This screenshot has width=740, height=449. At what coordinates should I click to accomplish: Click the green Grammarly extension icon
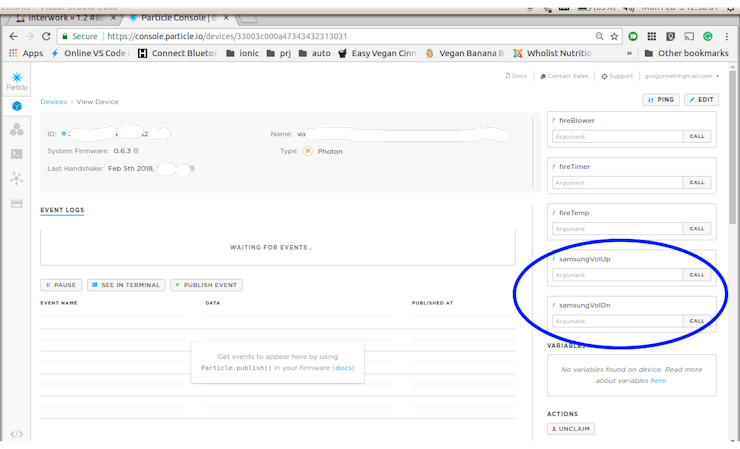click(707, 36)
